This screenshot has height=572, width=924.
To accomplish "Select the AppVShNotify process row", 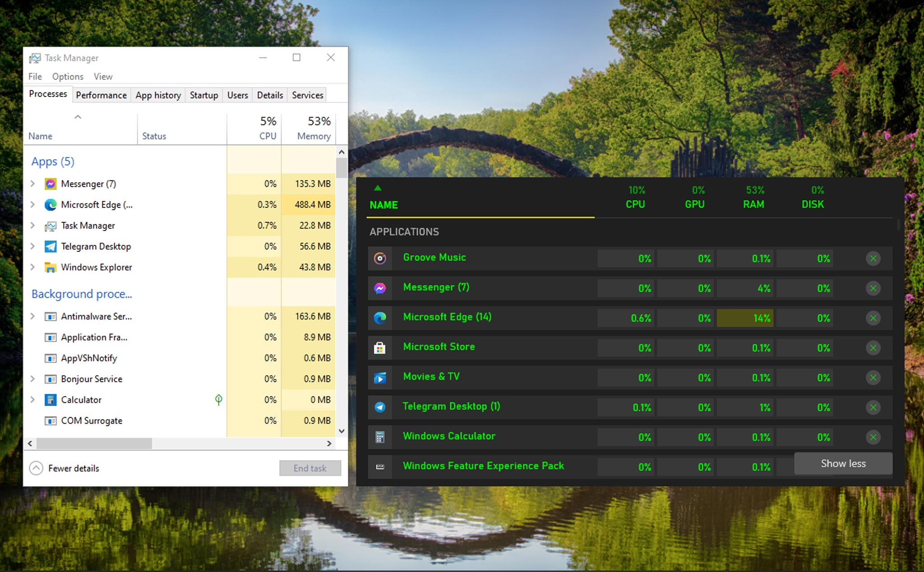I will 180,358.
